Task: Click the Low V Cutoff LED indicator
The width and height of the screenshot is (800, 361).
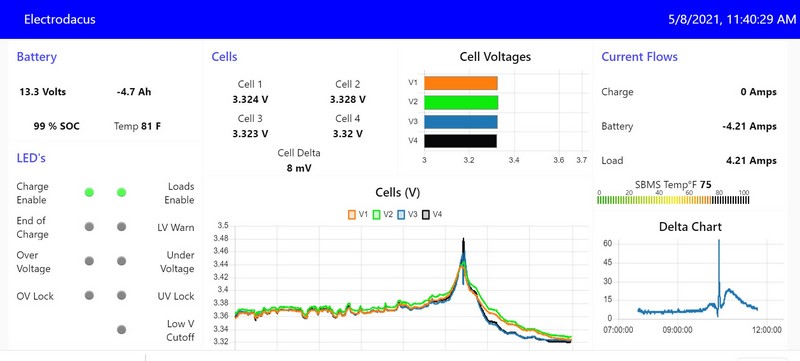Action: (x=121, y=329)
